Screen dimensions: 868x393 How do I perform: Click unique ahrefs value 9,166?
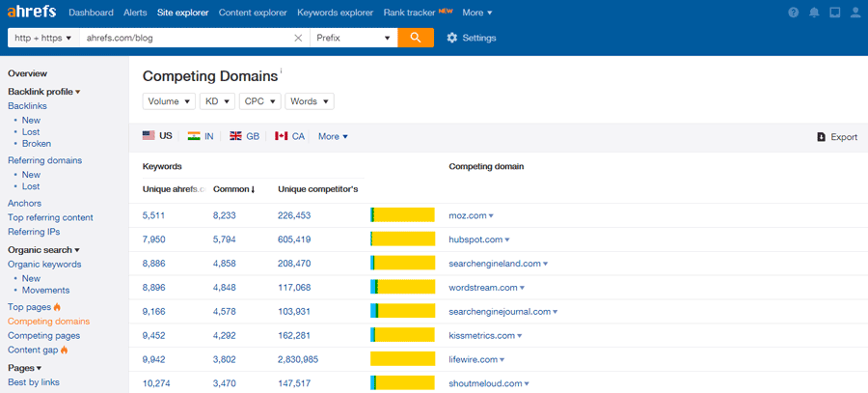click(153, 312)
